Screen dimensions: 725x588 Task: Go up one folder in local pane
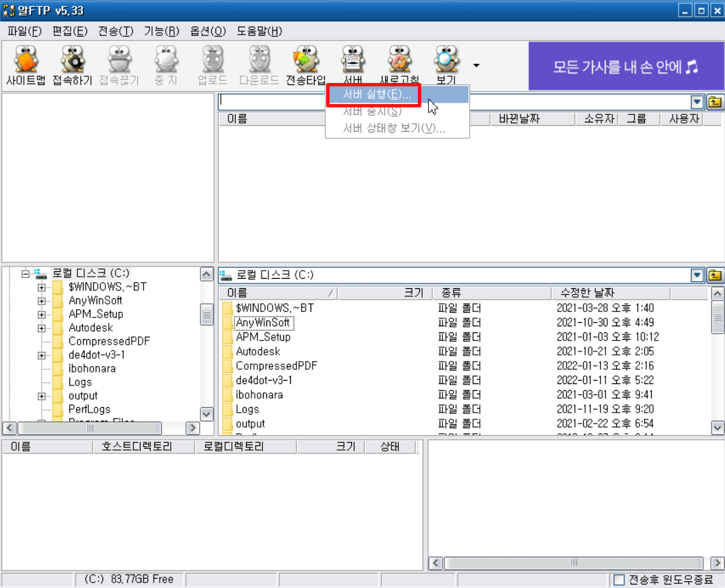[715, 276]
